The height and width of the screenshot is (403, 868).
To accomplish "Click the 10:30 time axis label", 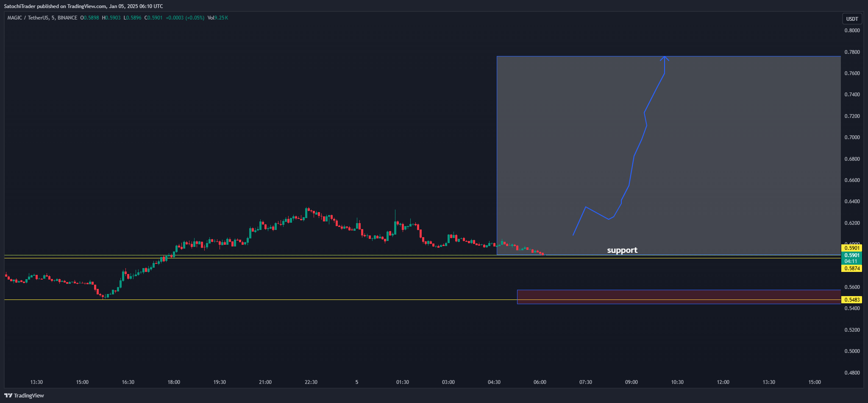I will (x=677, y=382).
